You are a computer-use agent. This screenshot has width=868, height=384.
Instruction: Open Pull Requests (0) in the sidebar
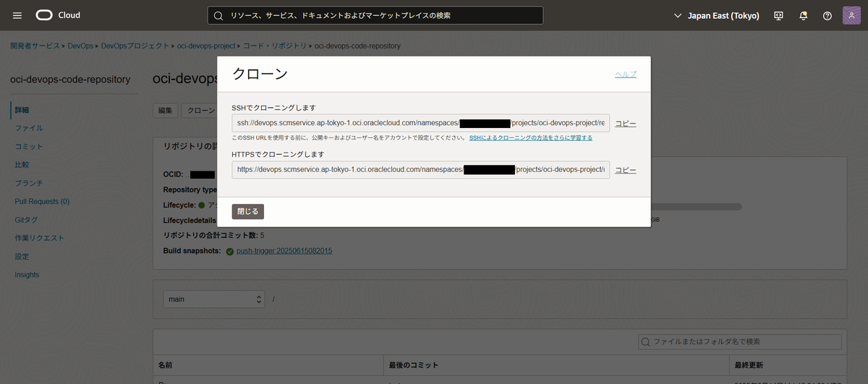pyautogui.click(x=42, y=201)
